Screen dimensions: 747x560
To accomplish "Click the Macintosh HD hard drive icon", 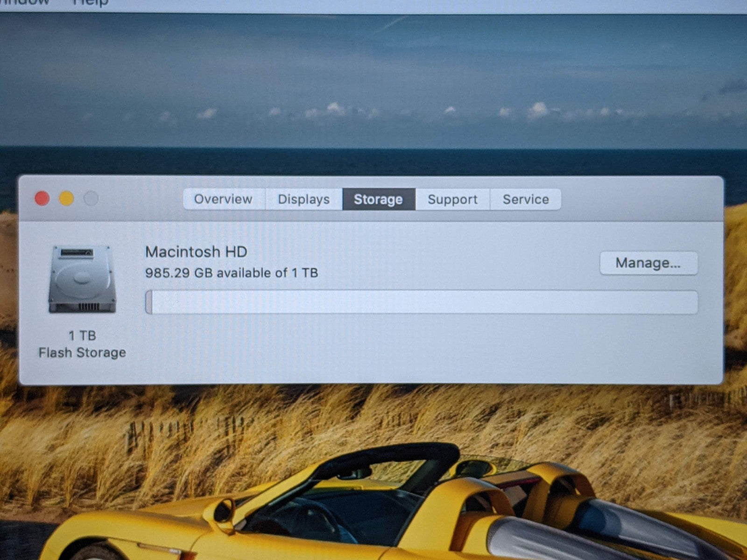I will (x=82, y=279).
